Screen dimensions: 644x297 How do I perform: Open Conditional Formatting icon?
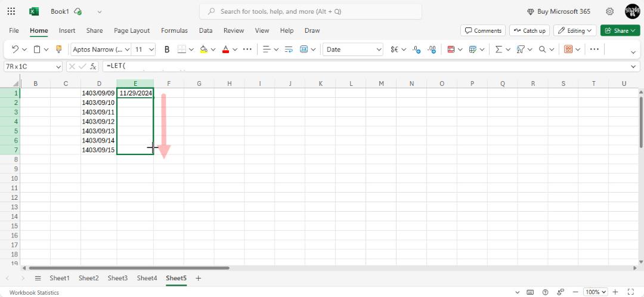[451, 49]
